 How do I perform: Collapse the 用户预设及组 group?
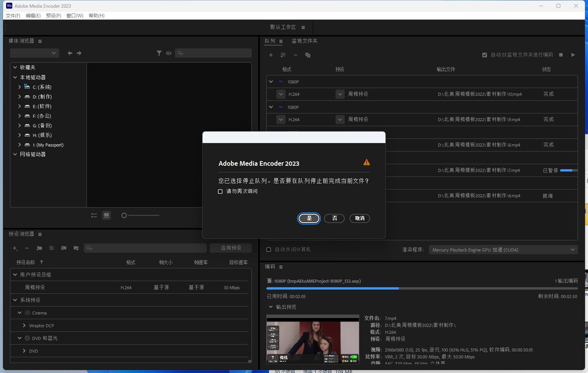tap(15, 275)
